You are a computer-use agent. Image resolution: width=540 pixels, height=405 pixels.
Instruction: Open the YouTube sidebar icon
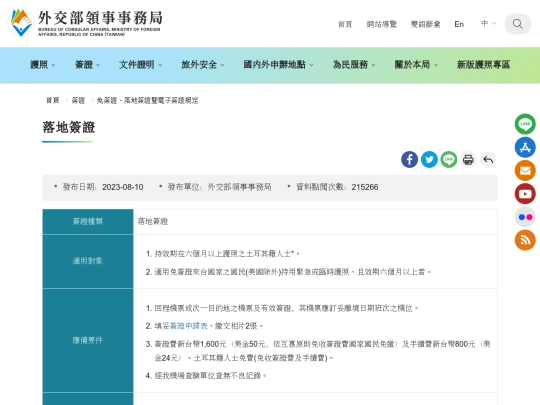[525, 194]
